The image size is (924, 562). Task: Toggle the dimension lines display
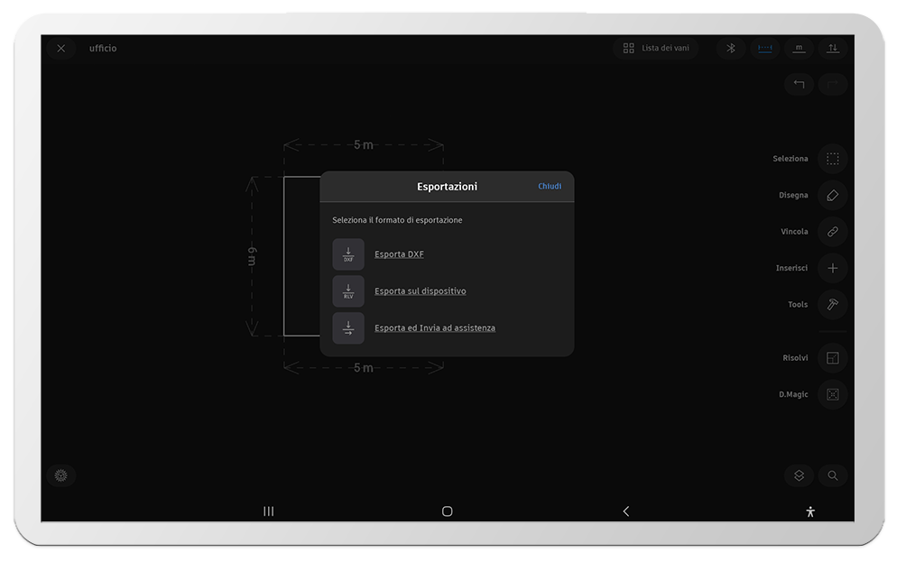tap(765, 49)
